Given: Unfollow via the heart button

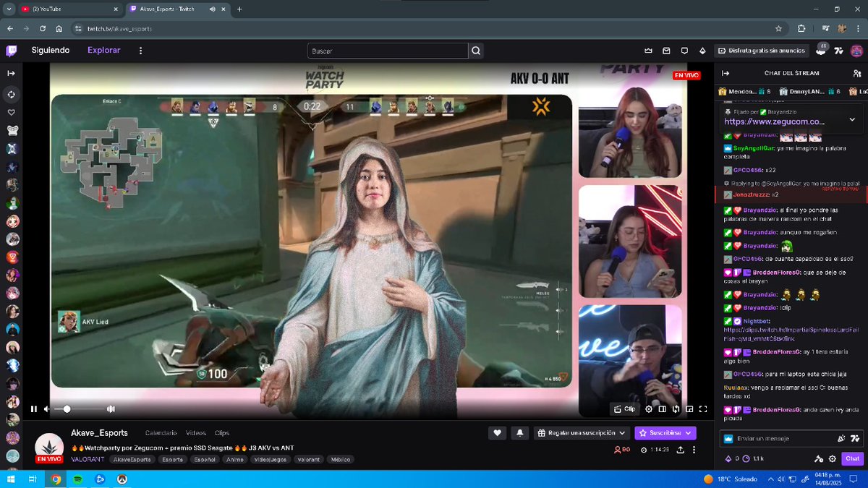Looking at the screenshot, I should 497,432.
